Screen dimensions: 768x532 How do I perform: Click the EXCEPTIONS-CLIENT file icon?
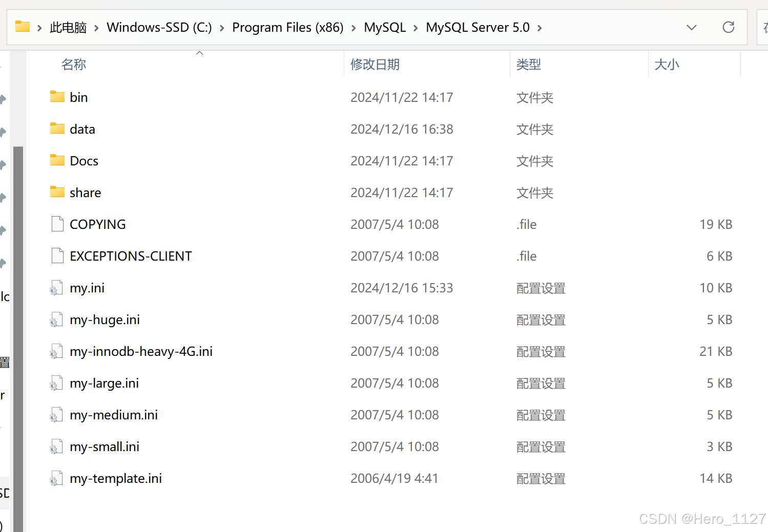coord(57,256)
